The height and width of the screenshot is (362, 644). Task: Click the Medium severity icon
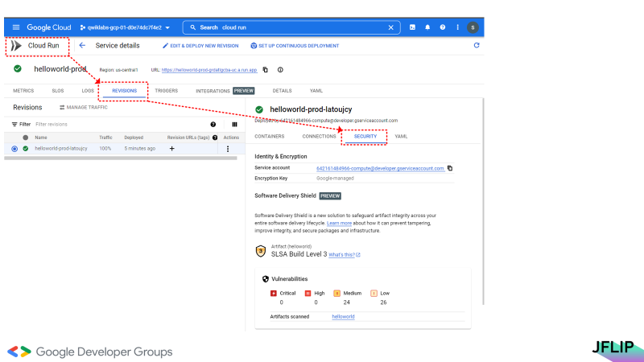pos(336,294)
